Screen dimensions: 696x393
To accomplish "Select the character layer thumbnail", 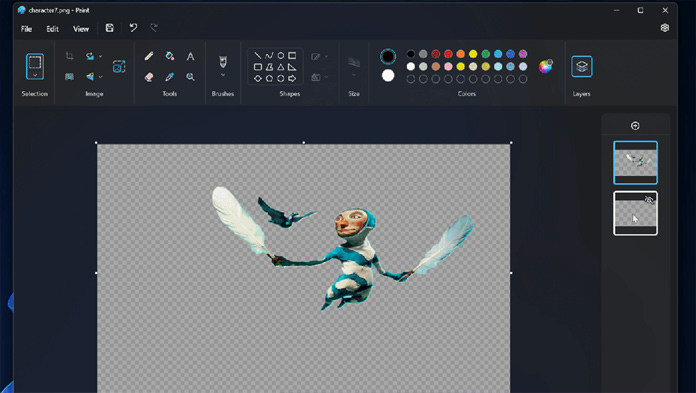I will 635,163.
